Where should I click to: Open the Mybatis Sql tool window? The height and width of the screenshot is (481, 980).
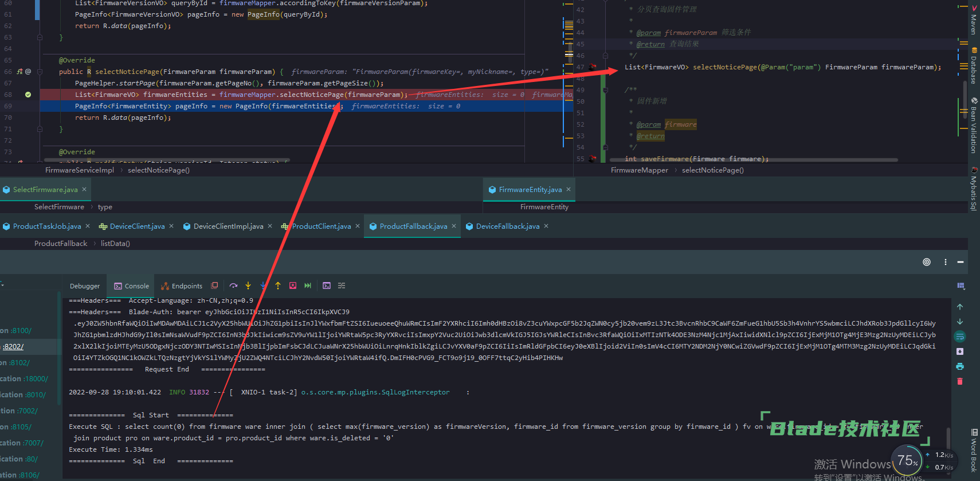[x=974, y=189]
